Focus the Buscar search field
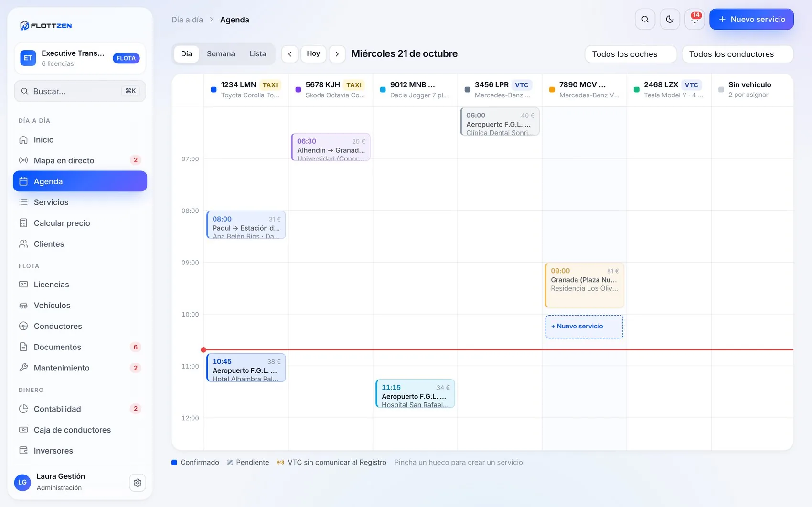812x507 pixels. pyautogui.click(x=80, y=91)
